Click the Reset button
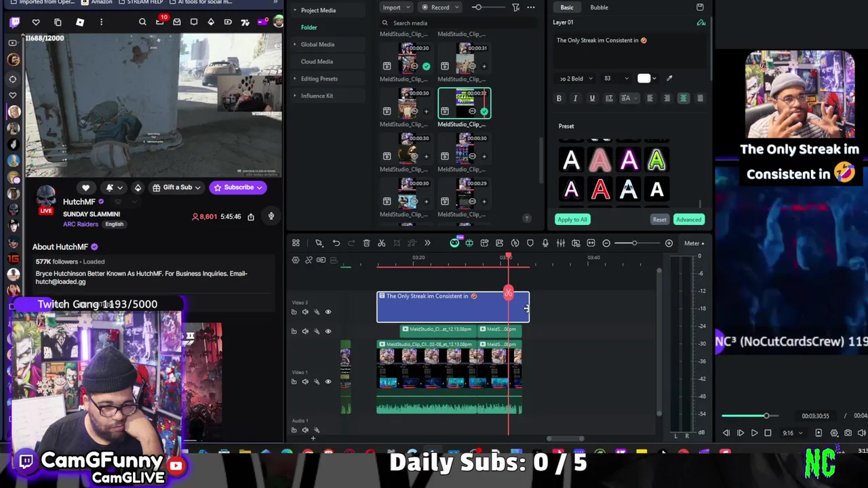Screen dimensions: 868x488 pos(659,220)
